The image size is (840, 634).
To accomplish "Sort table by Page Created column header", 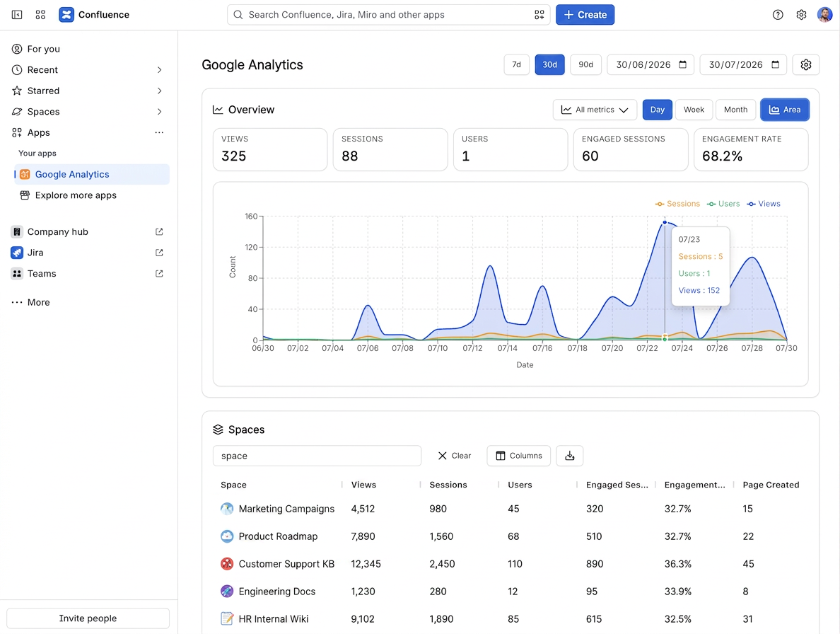I will (x=771, y=485).
